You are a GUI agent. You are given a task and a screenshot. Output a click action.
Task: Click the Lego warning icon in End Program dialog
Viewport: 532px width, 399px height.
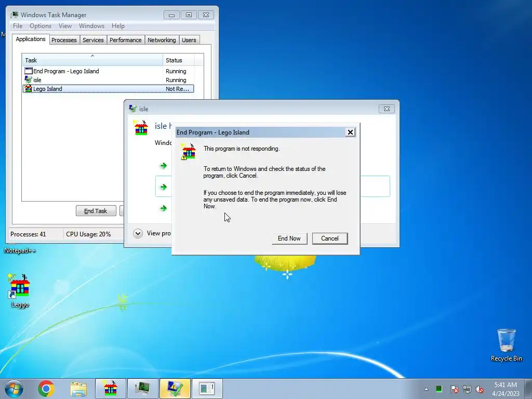coord(188,152)
